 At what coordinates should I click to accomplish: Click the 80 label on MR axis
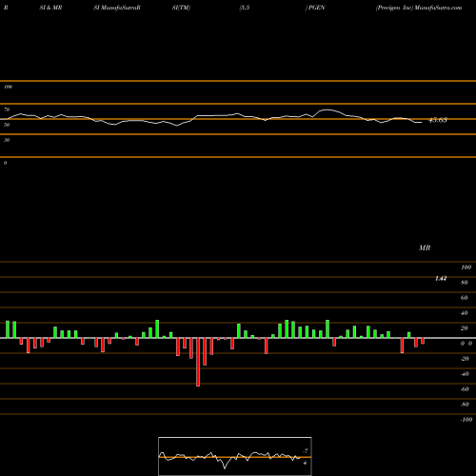[465, 283]
